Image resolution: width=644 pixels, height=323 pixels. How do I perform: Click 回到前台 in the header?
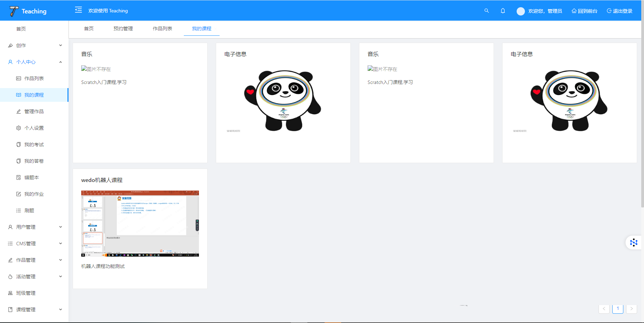click(x=584, y=11)
